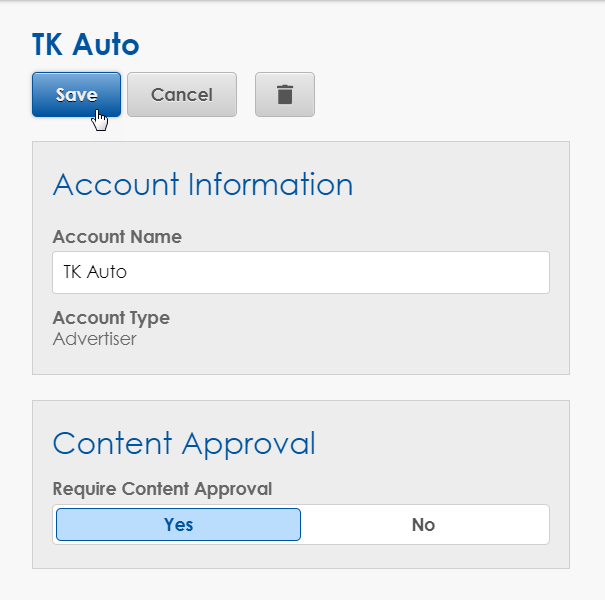Set Require Content Approval to Yes
The width and height of the screenshot is (605, 600).
tap(178, 524)
